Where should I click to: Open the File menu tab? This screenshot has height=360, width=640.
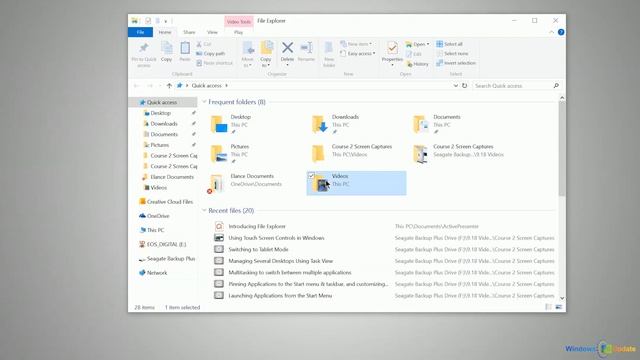tap(140, 32)
